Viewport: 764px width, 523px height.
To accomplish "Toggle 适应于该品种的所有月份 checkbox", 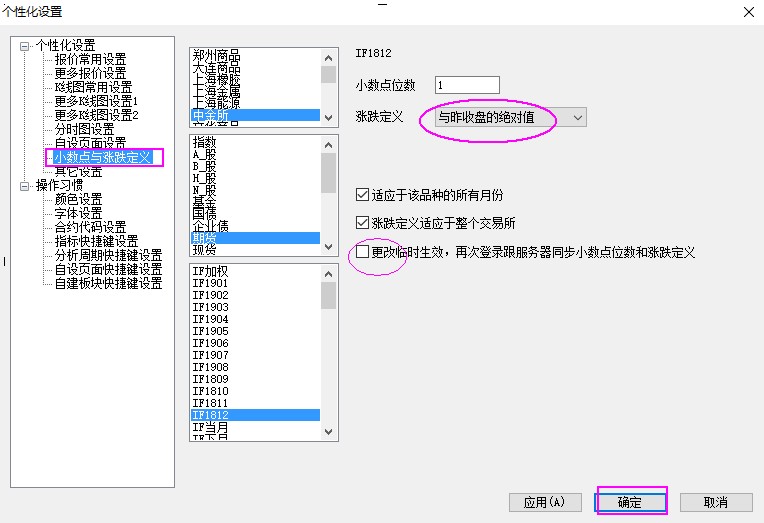I will (x=363, y=195).
